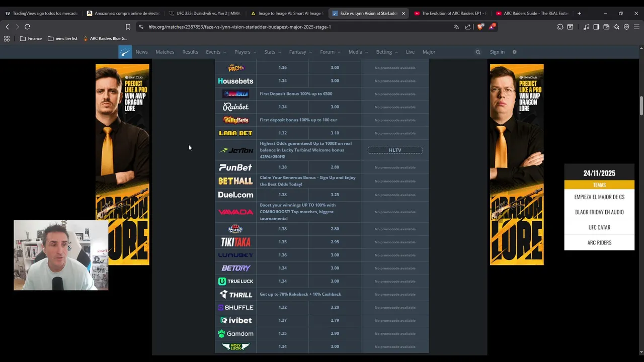Click Sign in link

497,52
